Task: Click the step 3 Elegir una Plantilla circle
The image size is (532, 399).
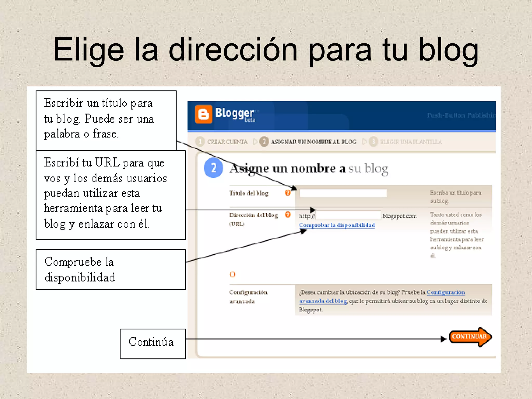Action: coord(373,142)
